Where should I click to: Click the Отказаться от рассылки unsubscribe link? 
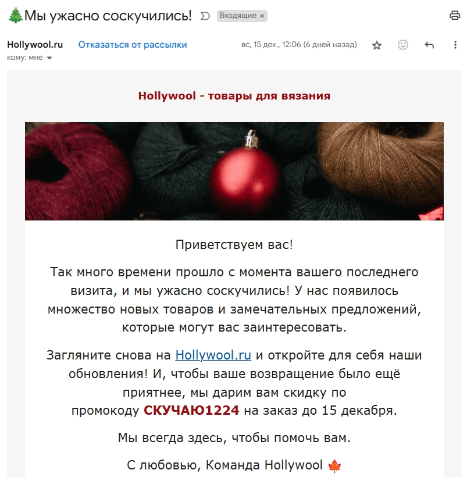click(133, 45)
